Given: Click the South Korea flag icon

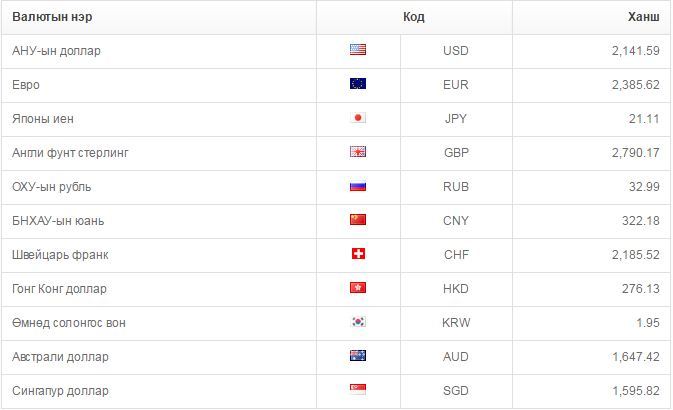Looking at the screenshot, I should 358,322.
